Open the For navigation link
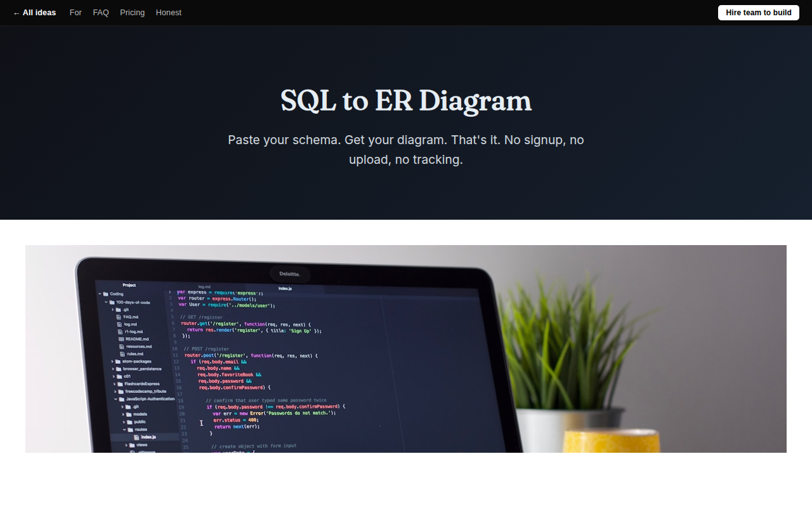The width and height of the screenshot is (812, 508). click(75, 13)
